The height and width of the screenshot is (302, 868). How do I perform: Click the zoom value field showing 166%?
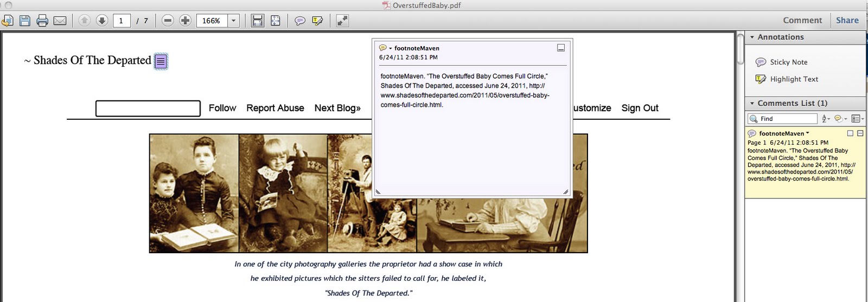tap(212, 21)
